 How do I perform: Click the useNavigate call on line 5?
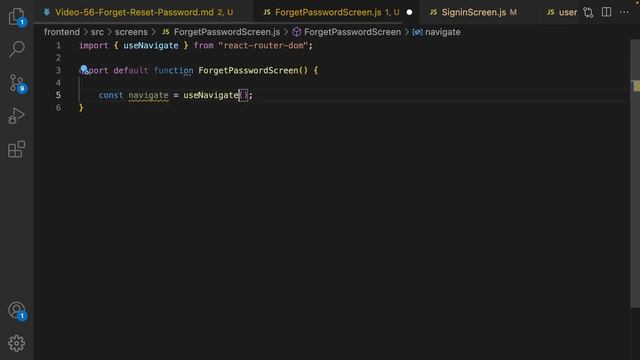[x=211, y=95]
